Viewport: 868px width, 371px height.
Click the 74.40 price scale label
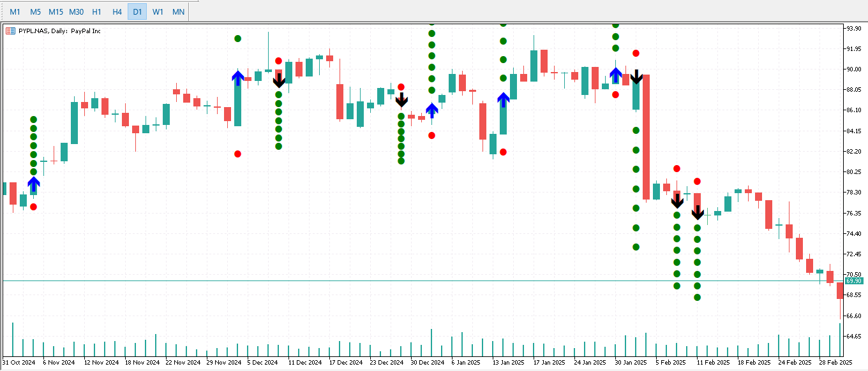coord(853,234)
